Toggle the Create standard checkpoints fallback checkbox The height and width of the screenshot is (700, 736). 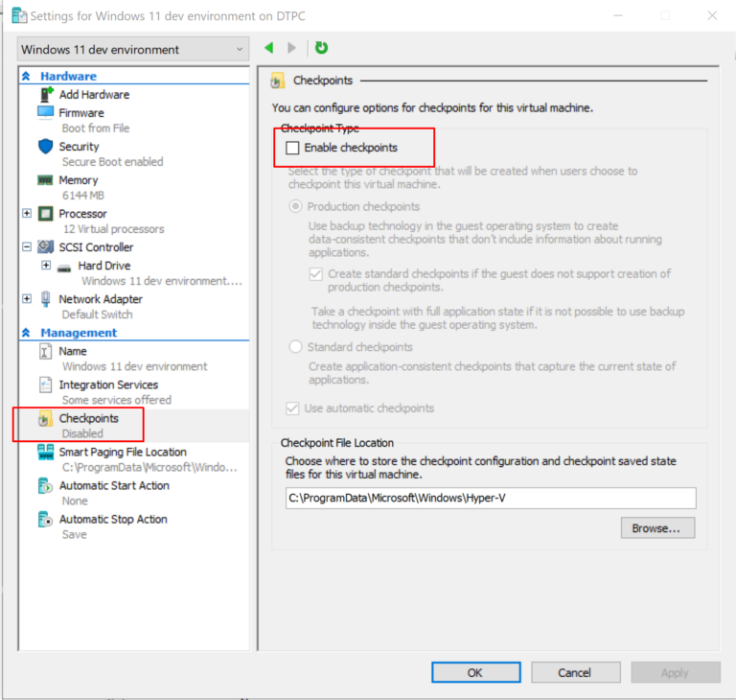[x=316, y=274]
